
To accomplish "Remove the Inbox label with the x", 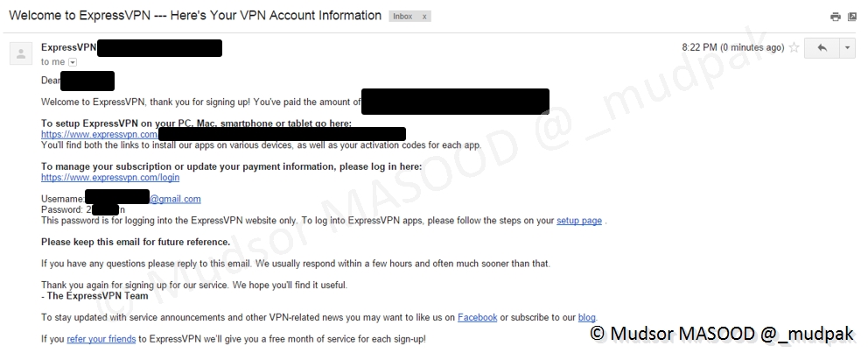I will coord(423,17).
